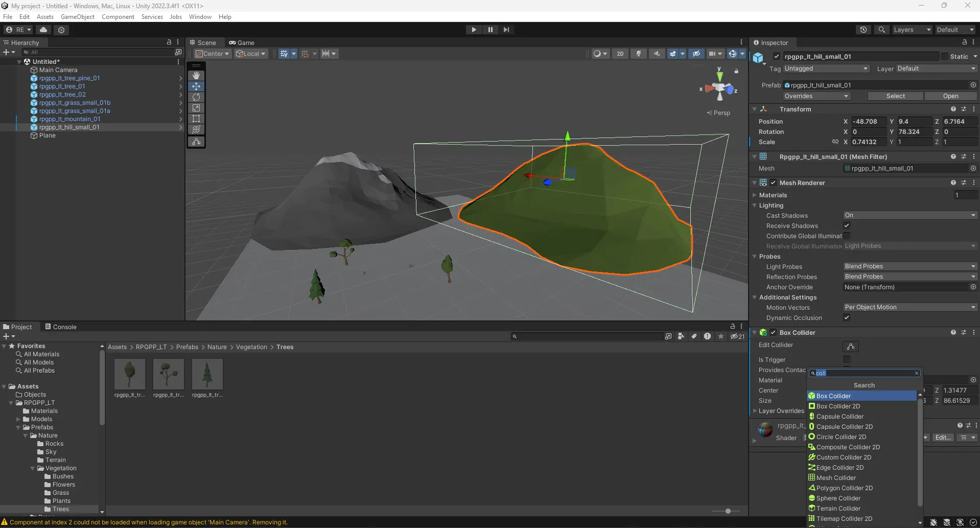Click the prefab Open button
This screenshot has width=980, height=528.
950,96
